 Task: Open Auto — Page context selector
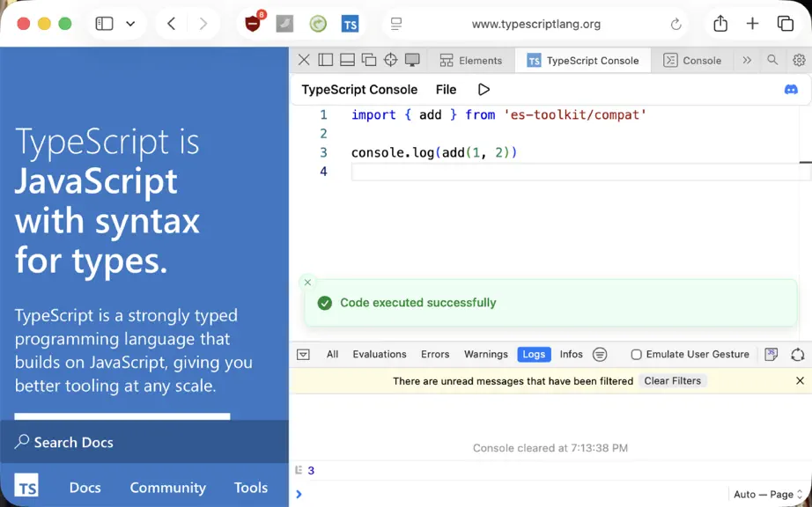(768, 495)
